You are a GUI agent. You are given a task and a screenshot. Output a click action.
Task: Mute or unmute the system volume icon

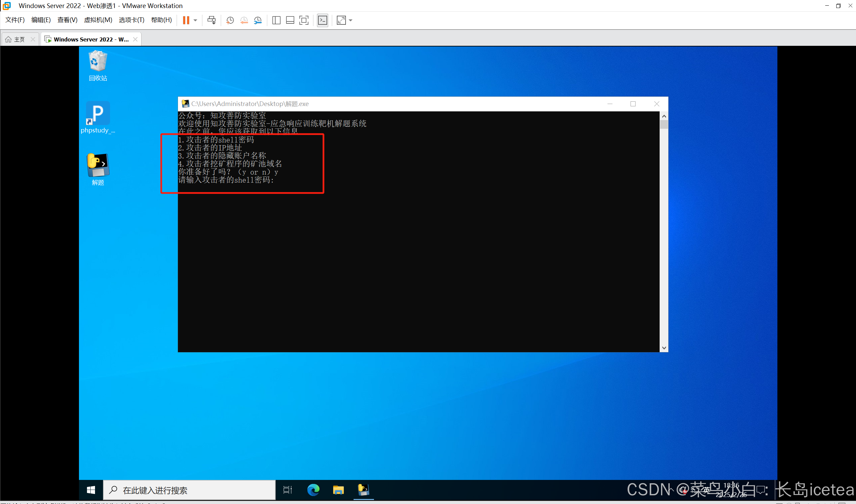click(682, 490)
